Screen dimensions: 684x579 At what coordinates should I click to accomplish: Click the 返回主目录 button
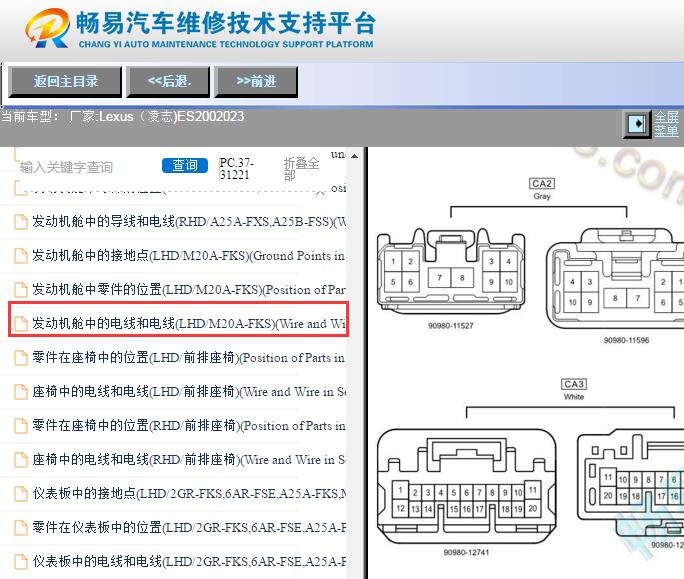click(65, 81)
